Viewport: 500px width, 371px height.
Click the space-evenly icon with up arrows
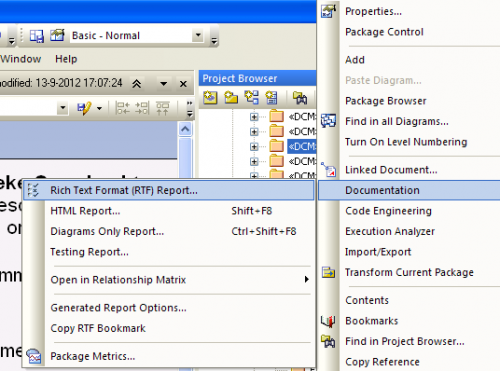pos(163,108)
